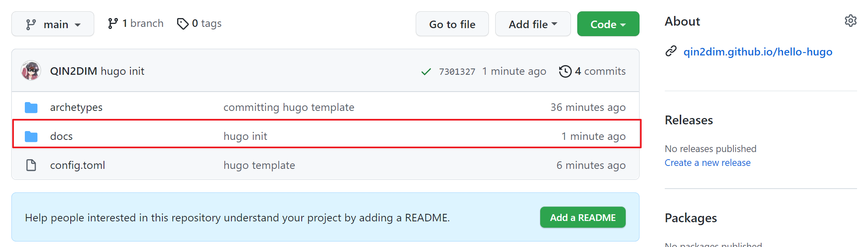868x247 pixels.
Task: Click the branch count icon
Action: (x=113, y=24)
